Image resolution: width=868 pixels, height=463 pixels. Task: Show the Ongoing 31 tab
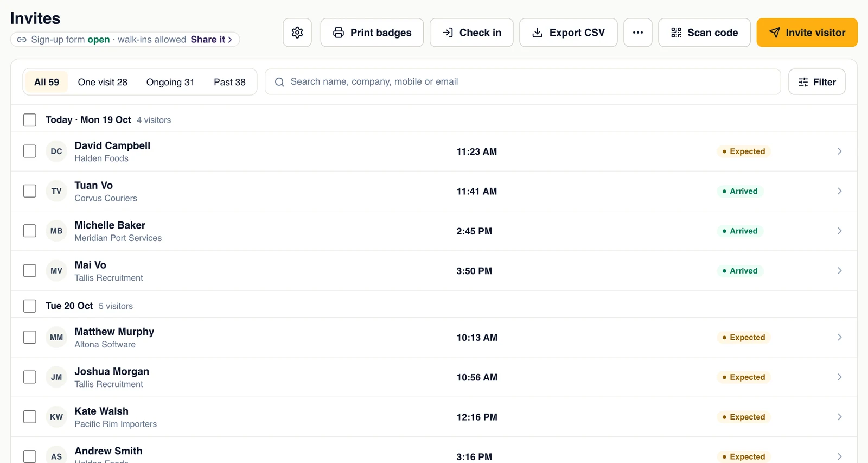coord(170,82)
